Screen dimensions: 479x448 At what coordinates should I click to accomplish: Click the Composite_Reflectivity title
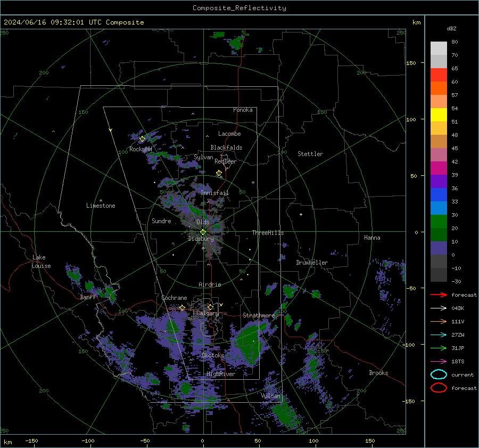coord(239,8)
